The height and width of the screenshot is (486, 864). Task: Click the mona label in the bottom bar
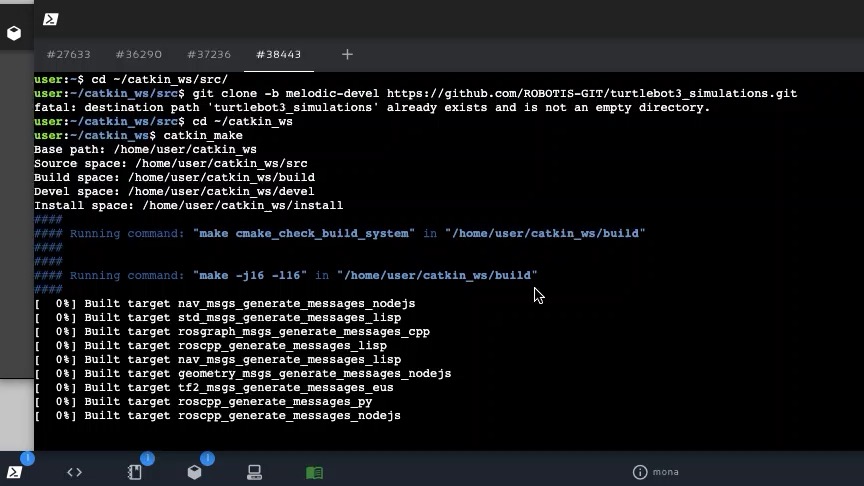(x=666, y=472)
